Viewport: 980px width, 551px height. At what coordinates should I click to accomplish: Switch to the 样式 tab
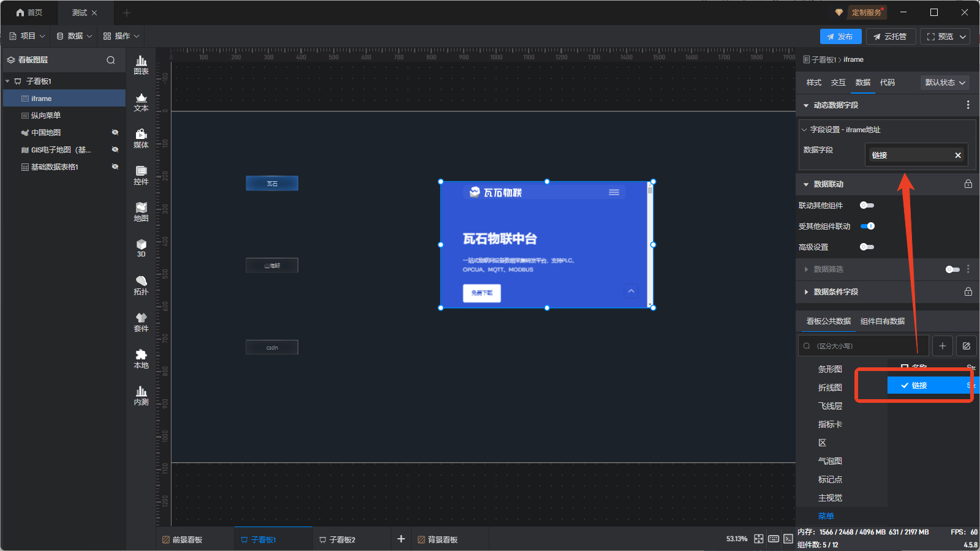pyautogui.click(x=814, y=83)
